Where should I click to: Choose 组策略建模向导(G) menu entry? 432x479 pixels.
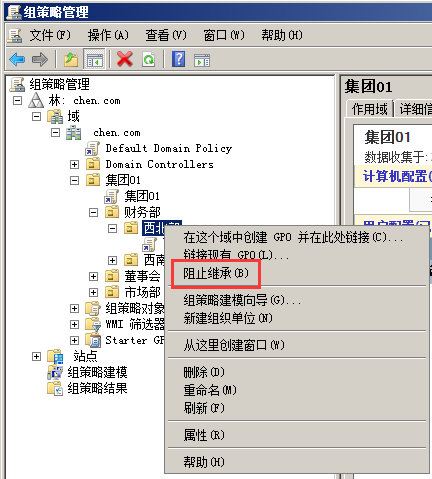pos(242,300)
